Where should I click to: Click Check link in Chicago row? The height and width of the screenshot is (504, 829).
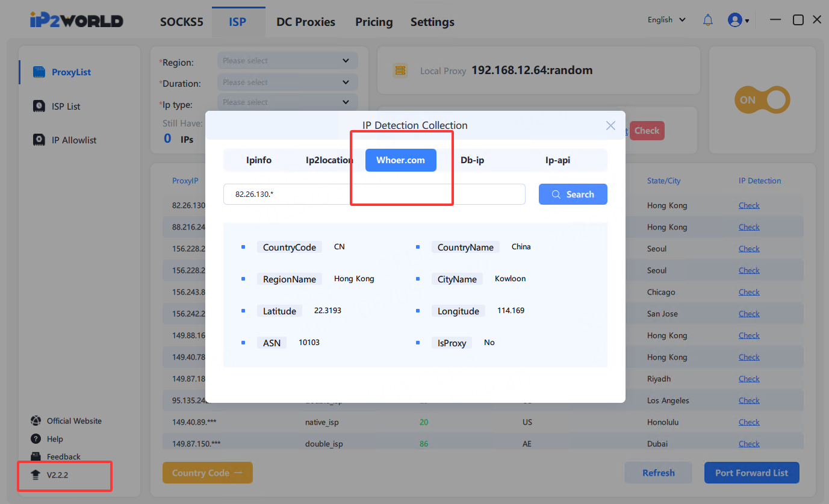[x=749, y=292]
